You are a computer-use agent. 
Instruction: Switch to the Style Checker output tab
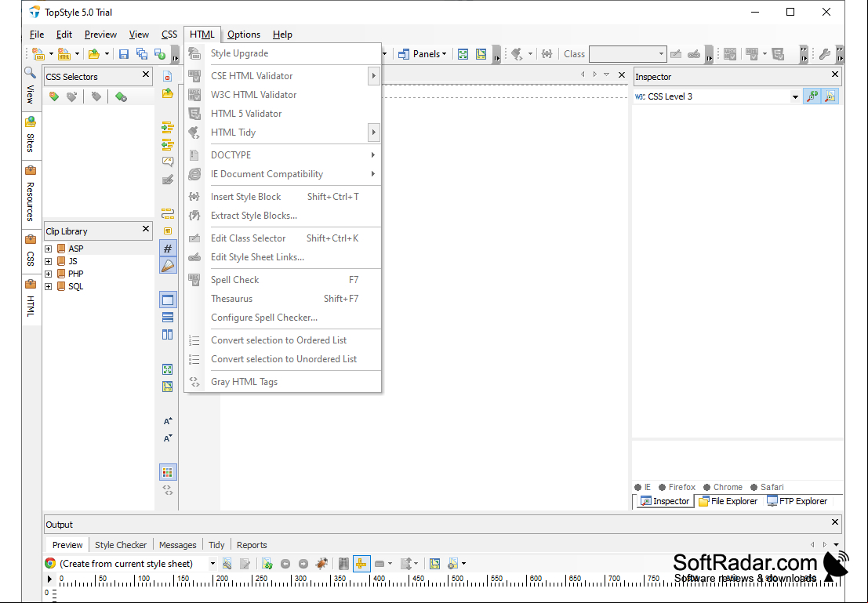click(x=121, y=545)
